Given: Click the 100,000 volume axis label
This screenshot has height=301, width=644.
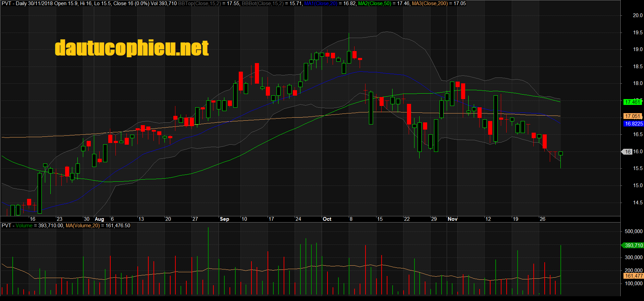Looking at the screenshot, I should click(x=634, y=284).
